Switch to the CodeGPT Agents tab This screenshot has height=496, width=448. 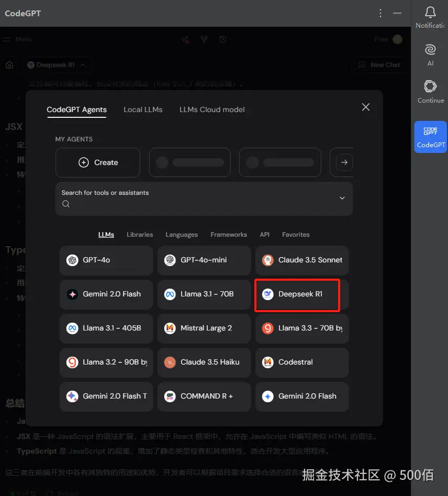pyautogui.click(x=77, y=110)
